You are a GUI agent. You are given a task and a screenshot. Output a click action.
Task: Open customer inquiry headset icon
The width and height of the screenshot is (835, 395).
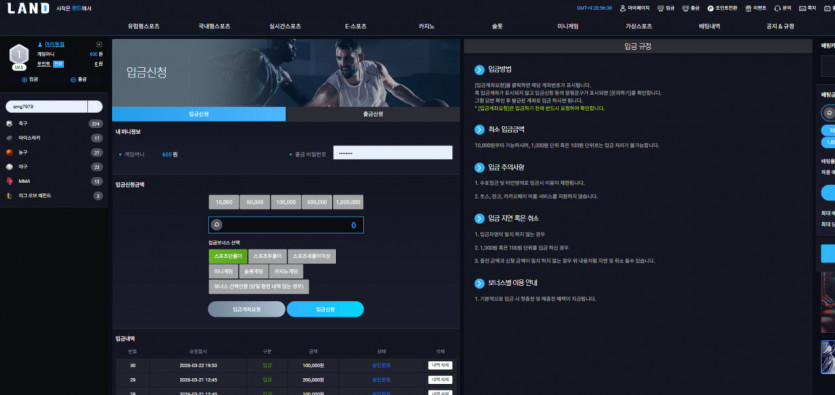pos(777,8)
